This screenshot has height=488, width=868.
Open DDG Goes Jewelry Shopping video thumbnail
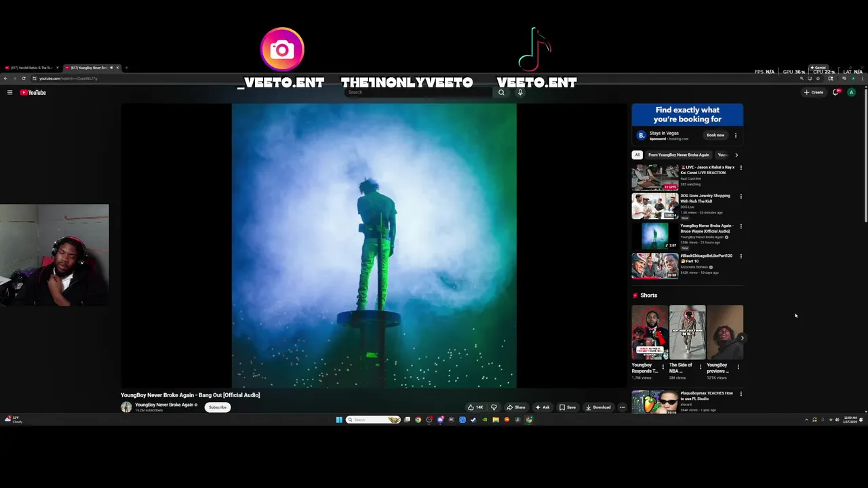click(x=654, y=206)
